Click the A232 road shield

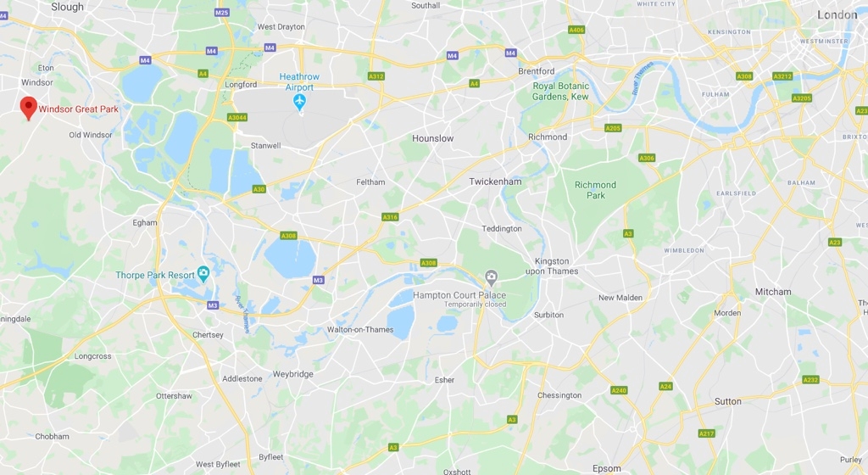[x=811, y=380]
